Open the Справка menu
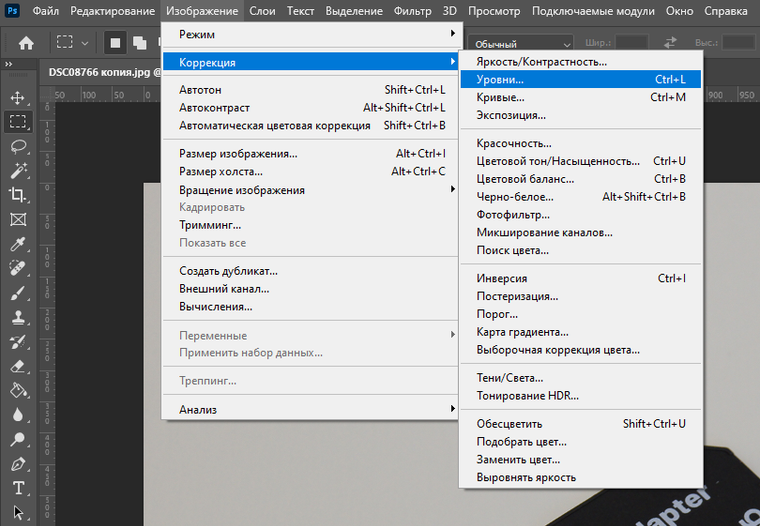760x526 pixels. [x=726, y=11]
